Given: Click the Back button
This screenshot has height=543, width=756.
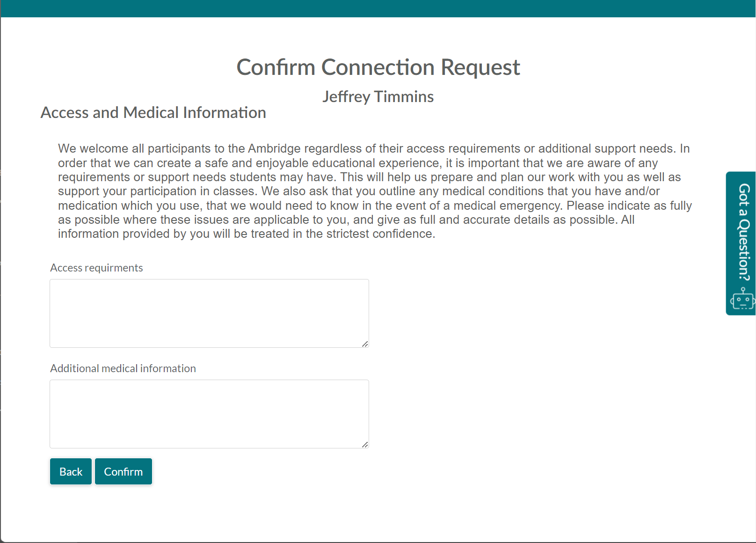Looking at the screenshot, I should click(x=71, y=471).
